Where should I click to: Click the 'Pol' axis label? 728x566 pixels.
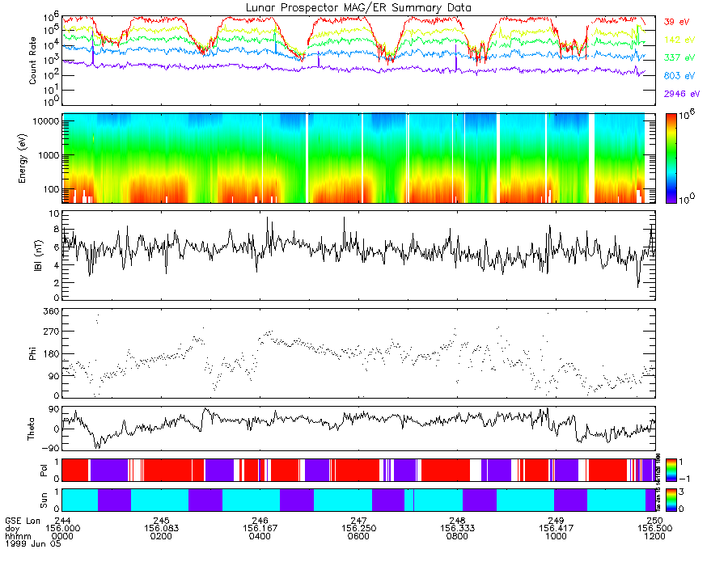coord(43,471)
